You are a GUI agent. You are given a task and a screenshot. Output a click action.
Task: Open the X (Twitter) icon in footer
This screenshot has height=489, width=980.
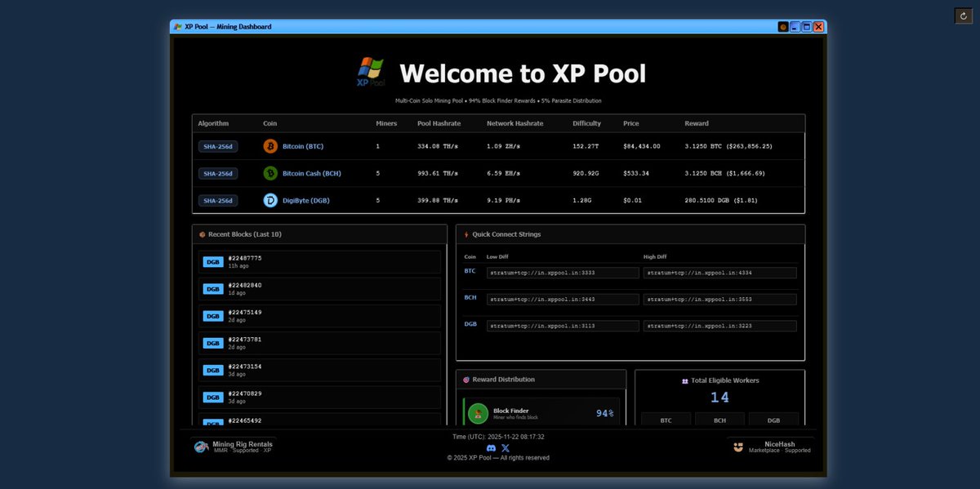point(505,448)
